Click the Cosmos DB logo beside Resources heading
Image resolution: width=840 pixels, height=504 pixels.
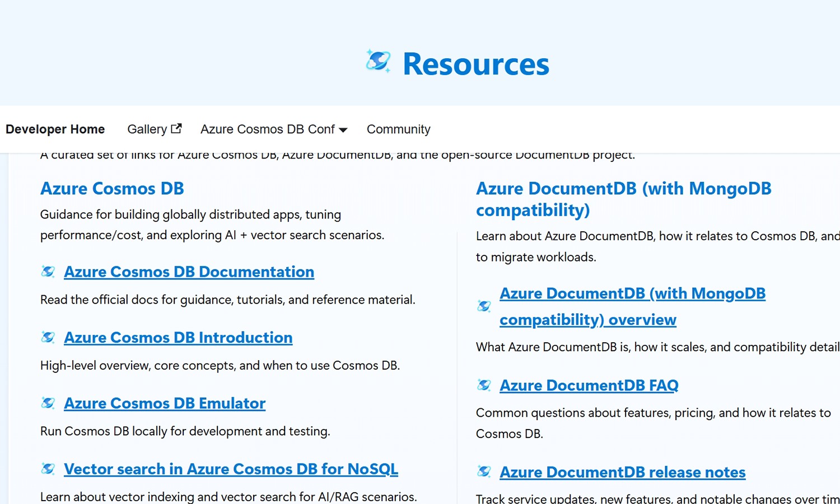pyautogui.click(x=378, y=61)
